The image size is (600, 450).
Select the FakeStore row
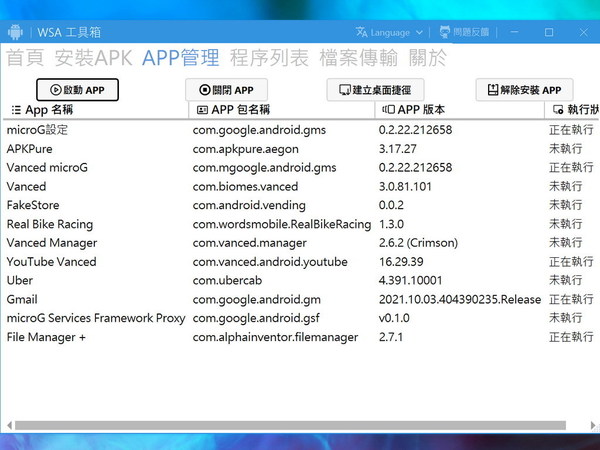pyautogui.click(x=300, y=205)
